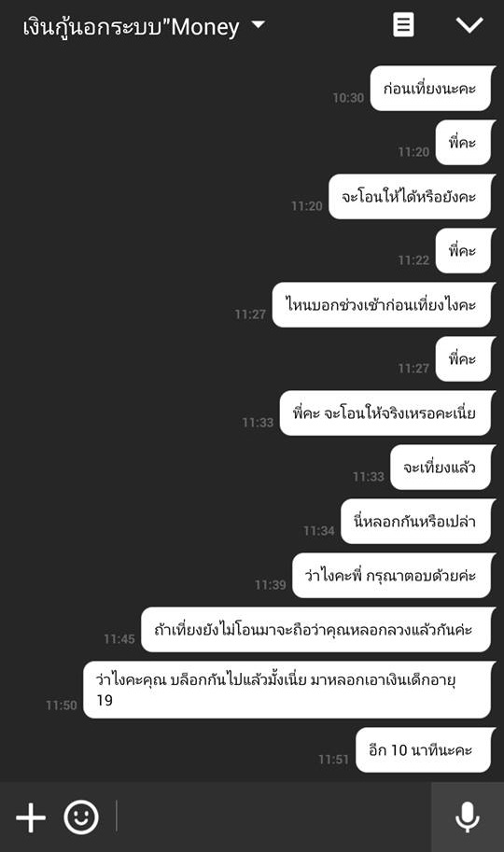Expand the chat menu chevron at top right
The width and height of the screenshot is (504, 852).
pos(469,25)
